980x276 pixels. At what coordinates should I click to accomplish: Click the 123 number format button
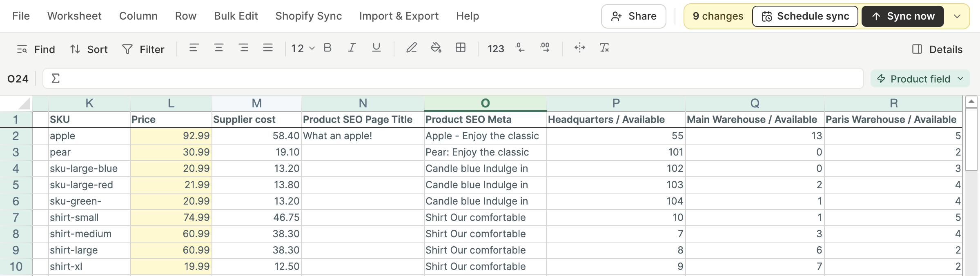click(496, 49)
